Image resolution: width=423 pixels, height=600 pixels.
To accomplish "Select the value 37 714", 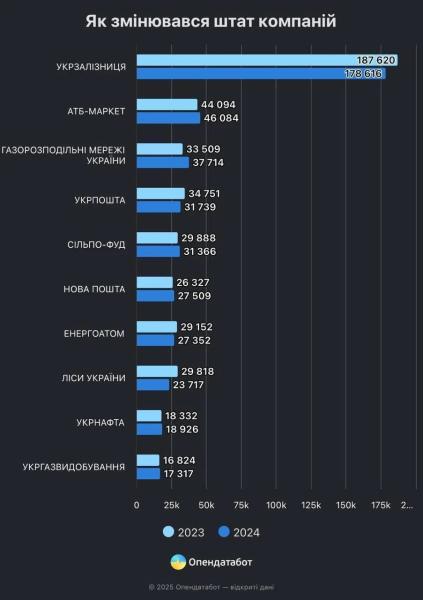I will pyautogui.click(x=208, y=162).
